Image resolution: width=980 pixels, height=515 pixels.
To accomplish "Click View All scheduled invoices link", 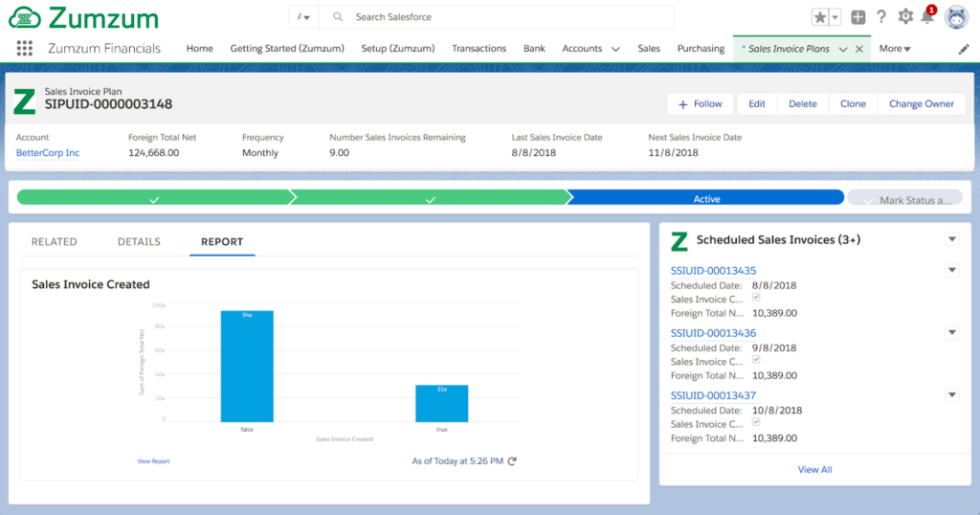I will 814,469.
